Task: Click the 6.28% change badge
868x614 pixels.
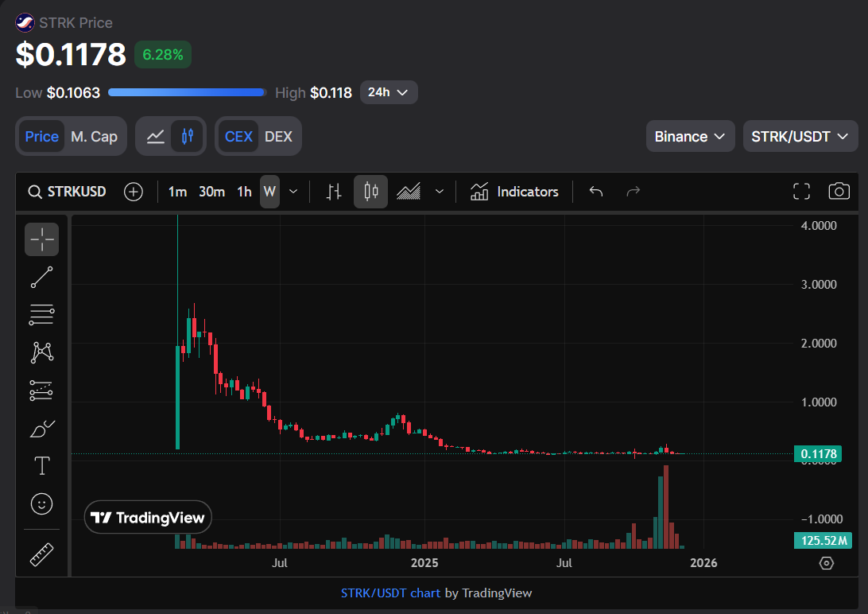Action: click(163, 55)
